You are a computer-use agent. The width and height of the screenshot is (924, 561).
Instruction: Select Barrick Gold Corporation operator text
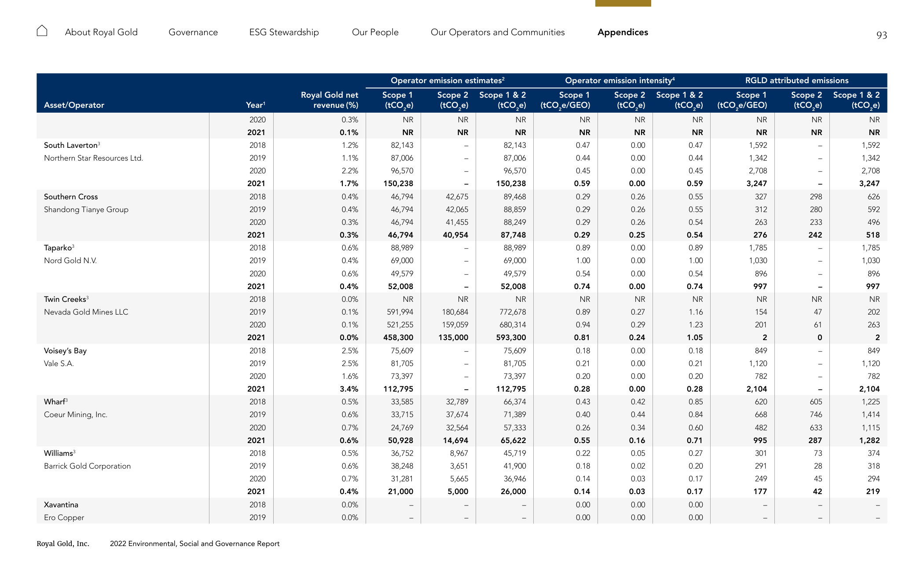click(x=87, y=466)
